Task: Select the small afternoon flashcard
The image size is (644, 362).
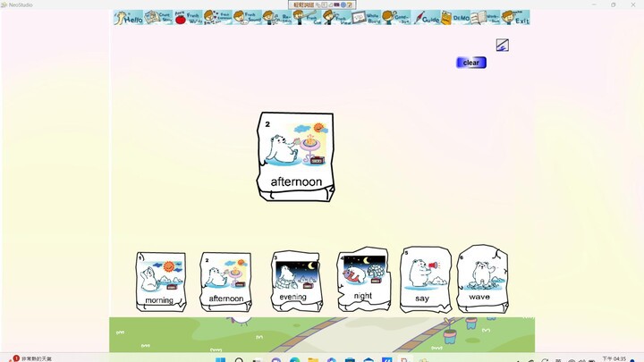Action: point(225,282)
